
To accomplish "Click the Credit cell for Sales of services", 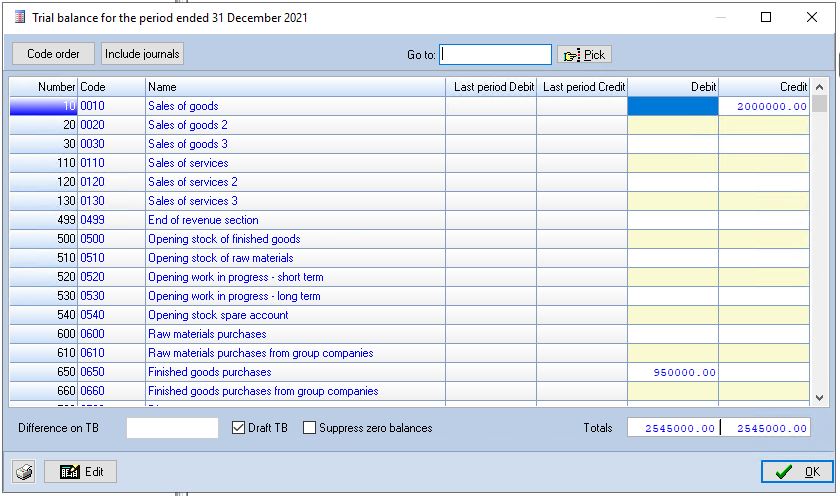I will click(764, 163).
